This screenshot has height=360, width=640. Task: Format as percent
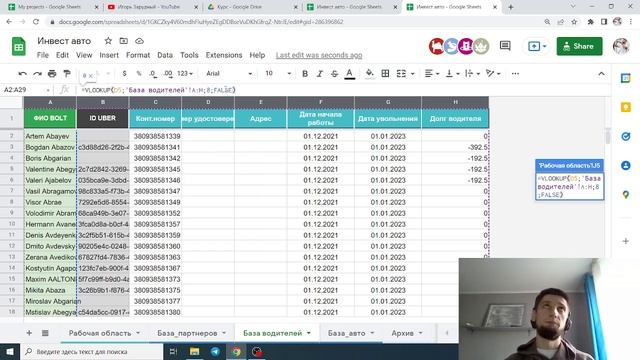point(139,73)
